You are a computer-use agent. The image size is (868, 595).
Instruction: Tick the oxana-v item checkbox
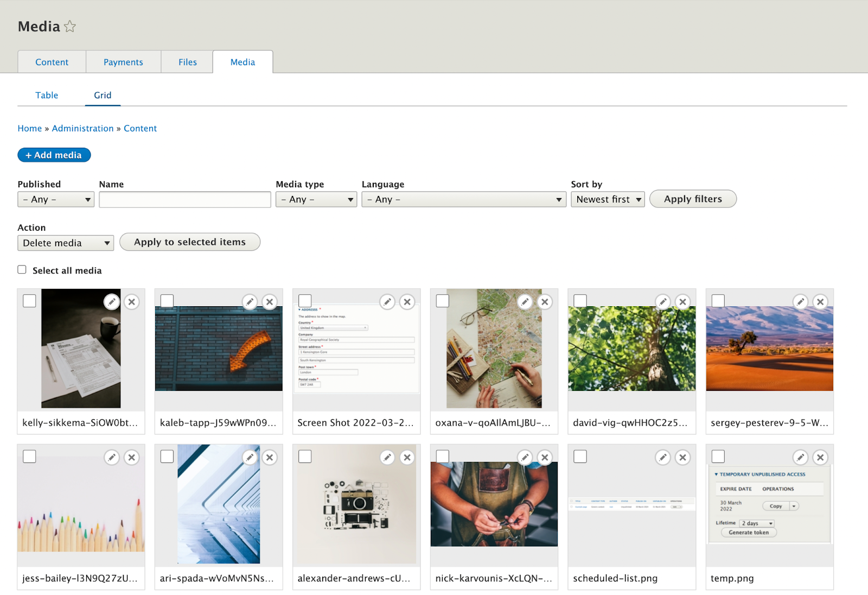(x=443, y=301)
